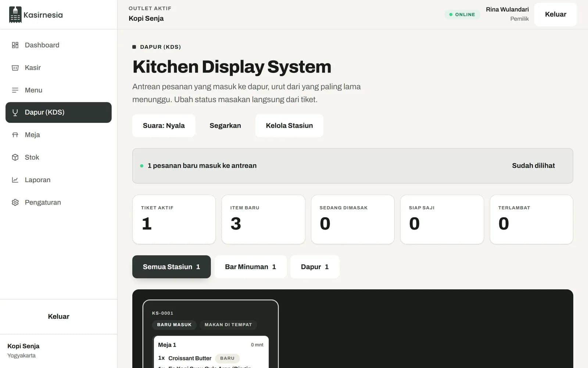Click the Kopi Senja Yogyakarta footer label
Image resolution: width=588 pixels, height=368 pixels.
(23, 350)
